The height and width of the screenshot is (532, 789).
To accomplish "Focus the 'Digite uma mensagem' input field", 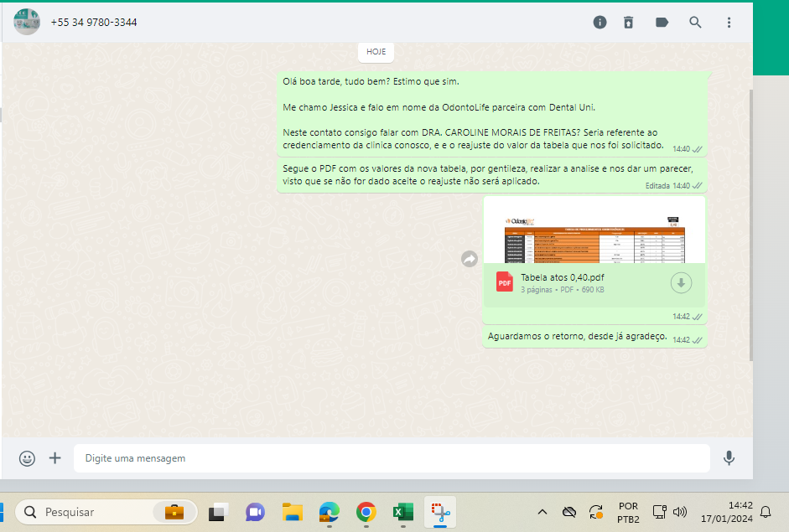I will pos(391,458).
